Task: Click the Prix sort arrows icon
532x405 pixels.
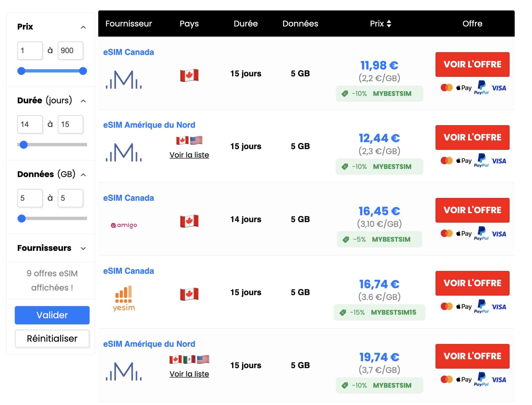Action: coord(389,24)
